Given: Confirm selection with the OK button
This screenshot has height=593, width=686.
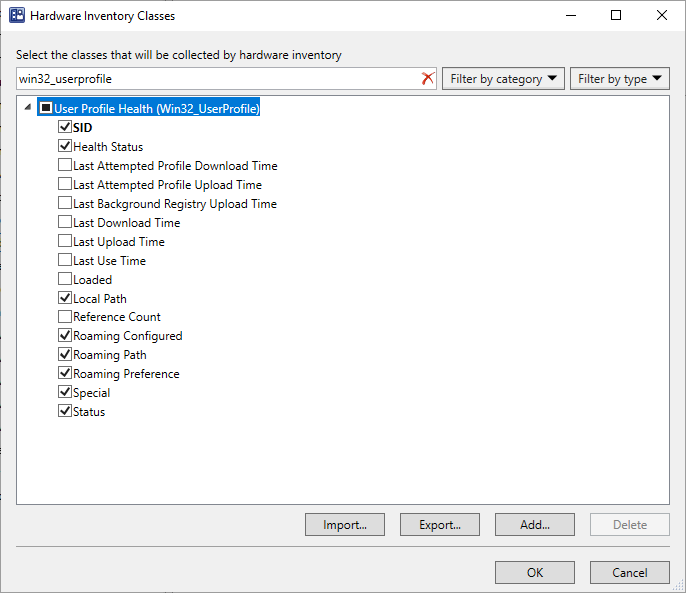Looking at the screenshot, I should point(535,572).
